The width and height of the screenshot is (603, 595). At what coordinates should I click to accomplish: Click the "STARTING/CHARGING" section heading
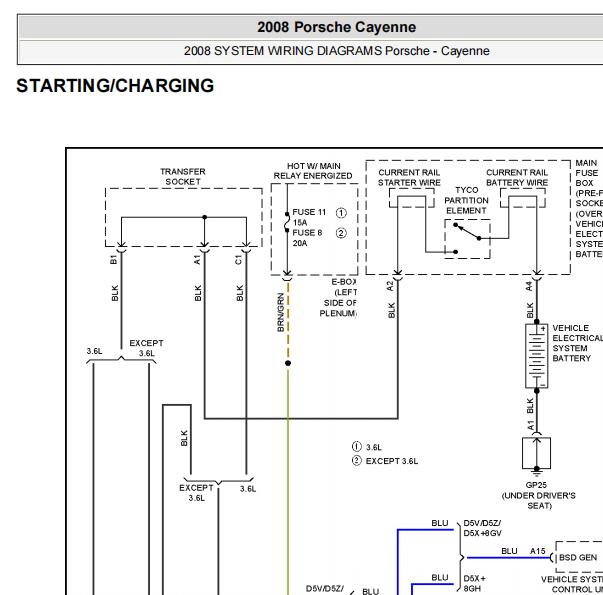point(115,85)
